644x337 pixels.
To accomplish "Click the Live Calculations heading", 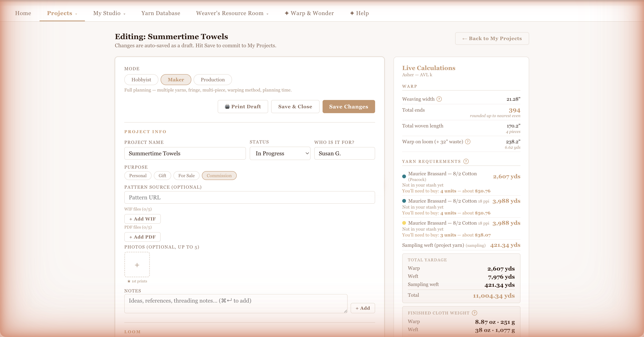I will [x=429, y=68].
